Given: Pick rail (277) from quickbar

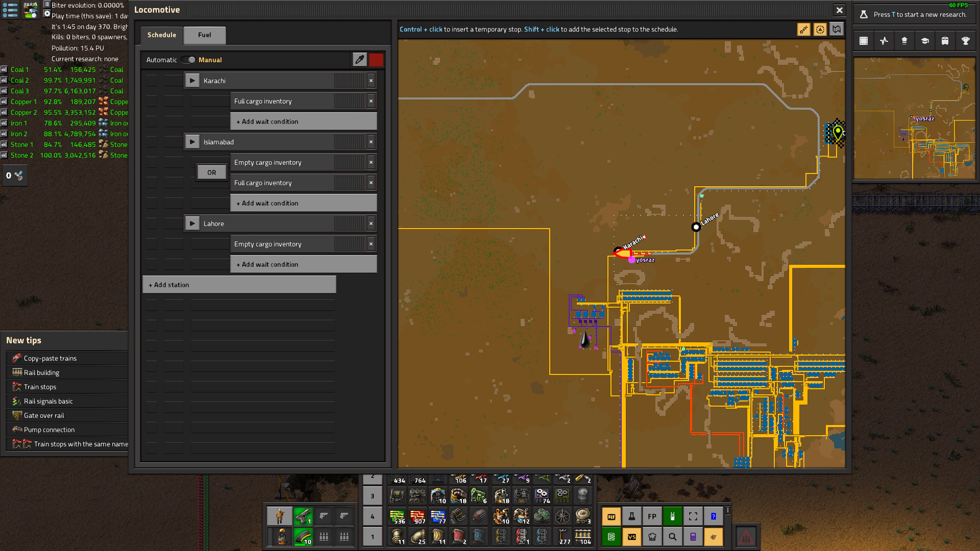Looking at the screenshot, I should 562,537.
